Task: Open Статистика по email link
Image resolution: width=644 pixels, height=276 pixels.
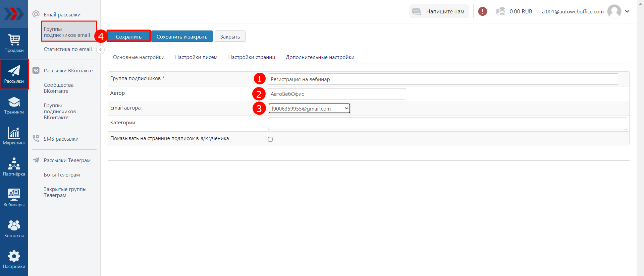Action: (67, 49)
